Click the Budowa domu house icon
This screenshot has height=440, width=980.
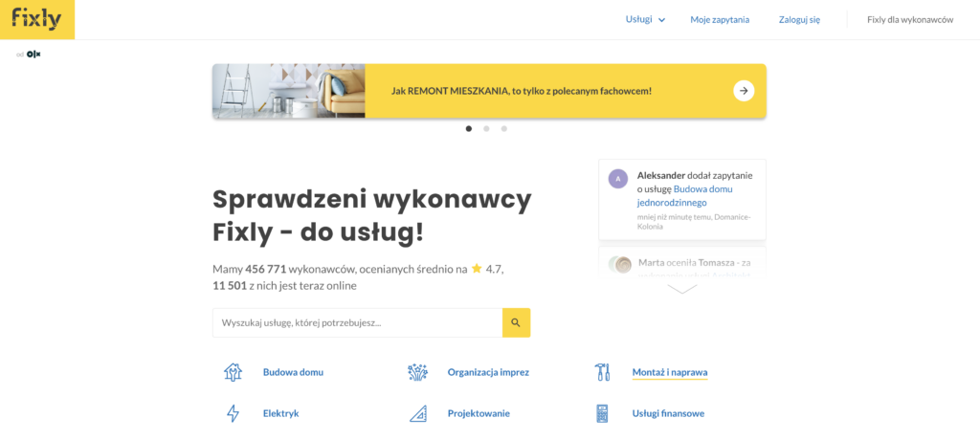point(233,372)
